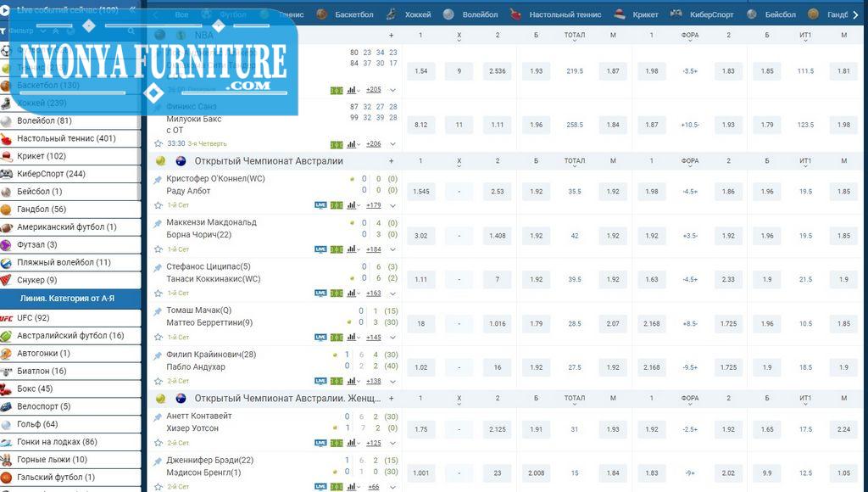Expand the Мачак vs Берреттини row chevron
The image size is (868, 492).
(392, 338)
